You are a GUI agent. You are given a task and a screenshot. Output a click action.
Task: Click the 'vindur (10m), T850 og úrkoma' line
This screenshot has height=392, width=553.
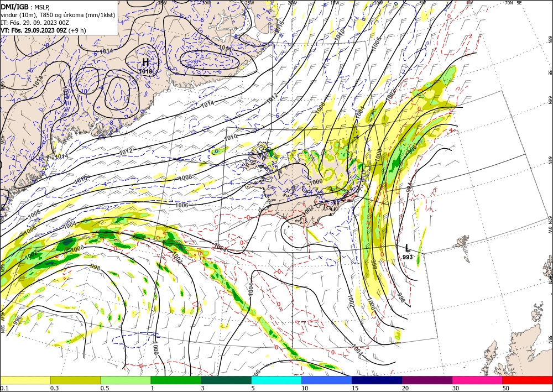click(x=58, y=15)
